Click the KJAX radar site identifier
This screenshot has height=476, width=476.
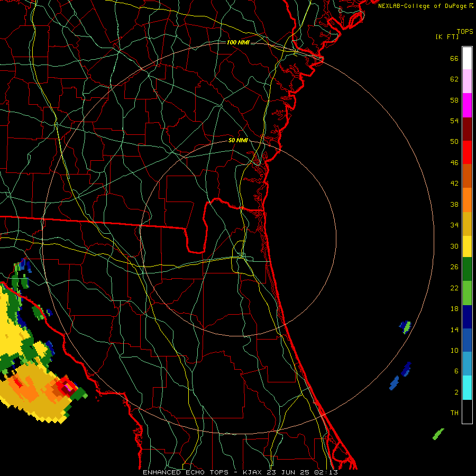coord(253,472)
